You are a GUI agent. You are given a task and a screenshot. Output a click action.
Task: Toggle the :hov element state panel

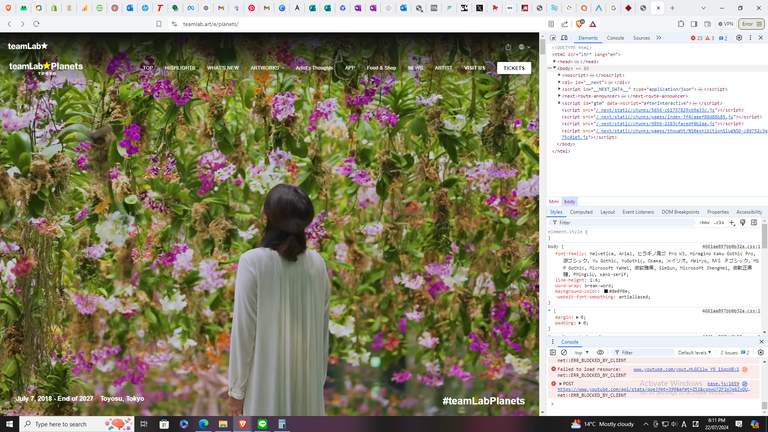coord(704,222)
